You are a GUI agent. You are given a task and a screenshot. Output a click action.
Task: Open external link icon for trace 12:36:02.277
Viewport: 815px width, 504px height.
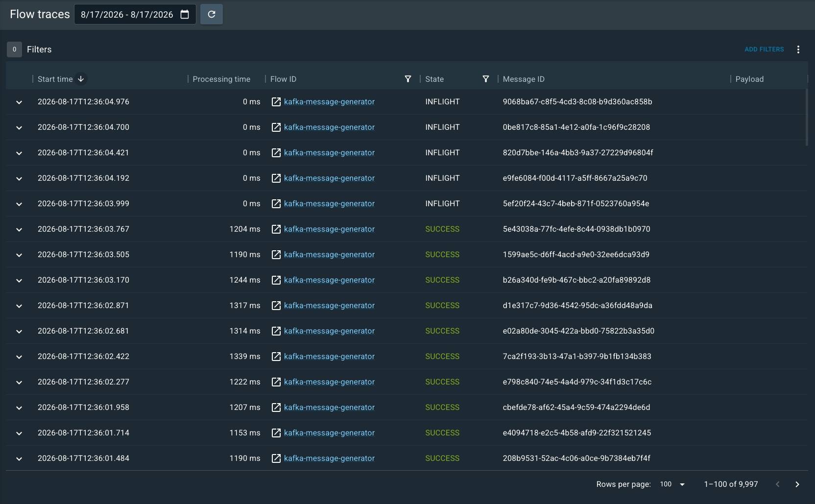(x=276, y=382)
